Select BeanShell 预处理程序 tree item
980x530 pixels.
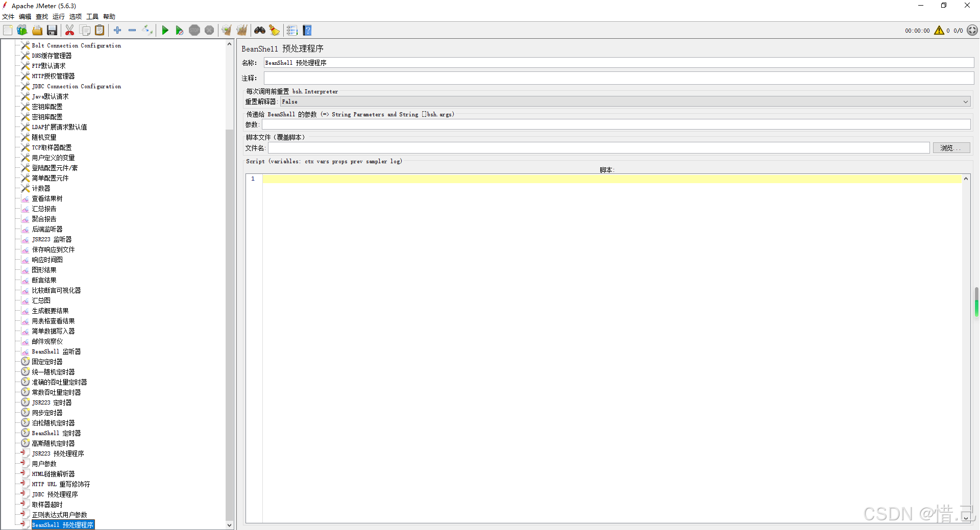63,525
